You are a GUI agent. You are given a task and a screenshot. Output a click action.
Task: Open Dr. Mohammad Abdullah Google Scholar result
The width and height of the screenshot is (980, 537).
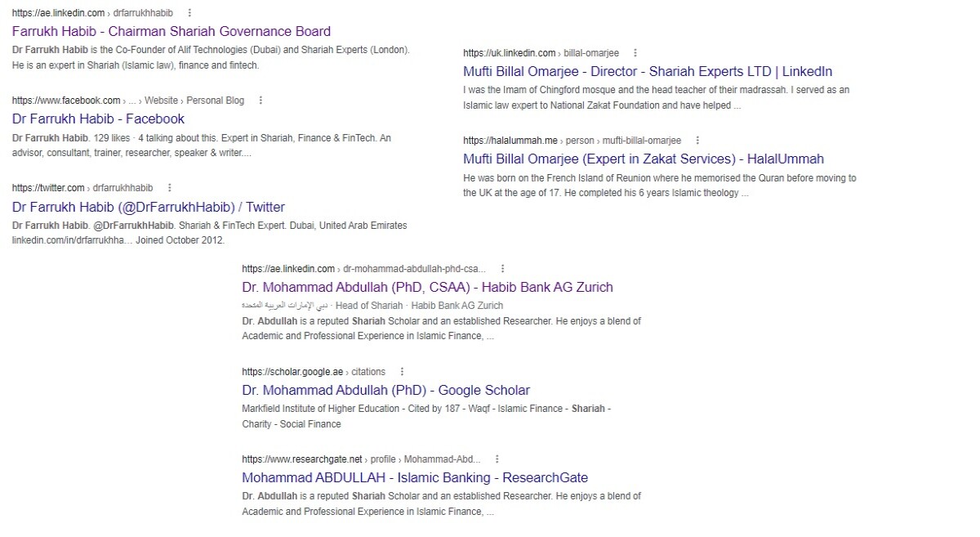(385, 391)
